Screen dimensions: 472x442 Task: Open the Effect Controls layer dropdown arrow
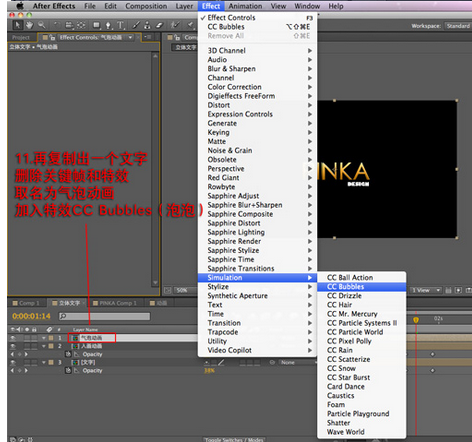(x=130, y=37)
